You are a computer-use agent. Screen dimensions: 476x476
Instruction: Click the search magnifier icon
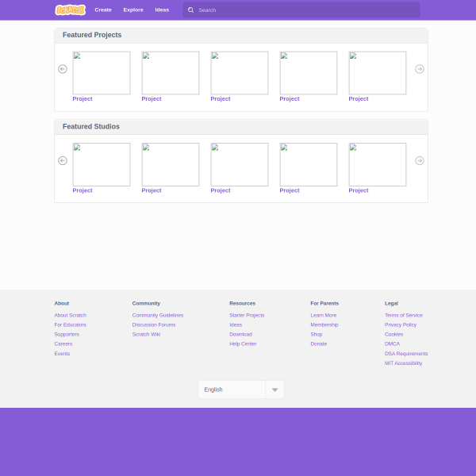click(x=191, y=10)
